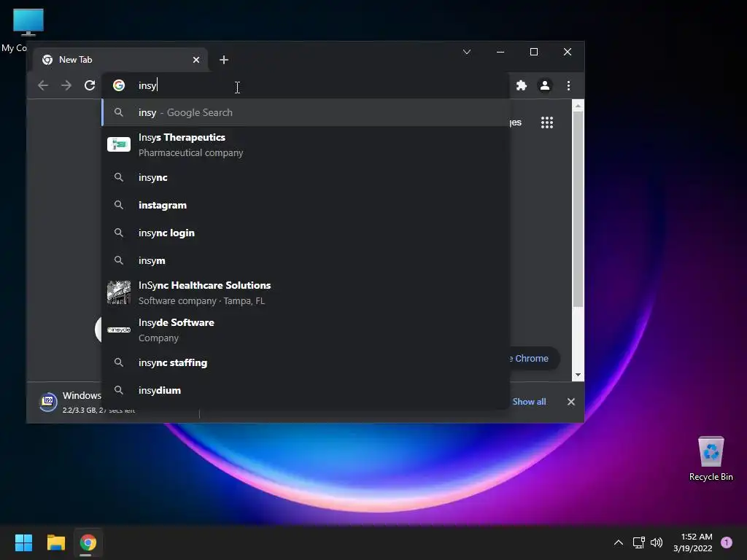Screen dimensions: 747x560
Task: Open the notification badge
Action: (727, 542)
